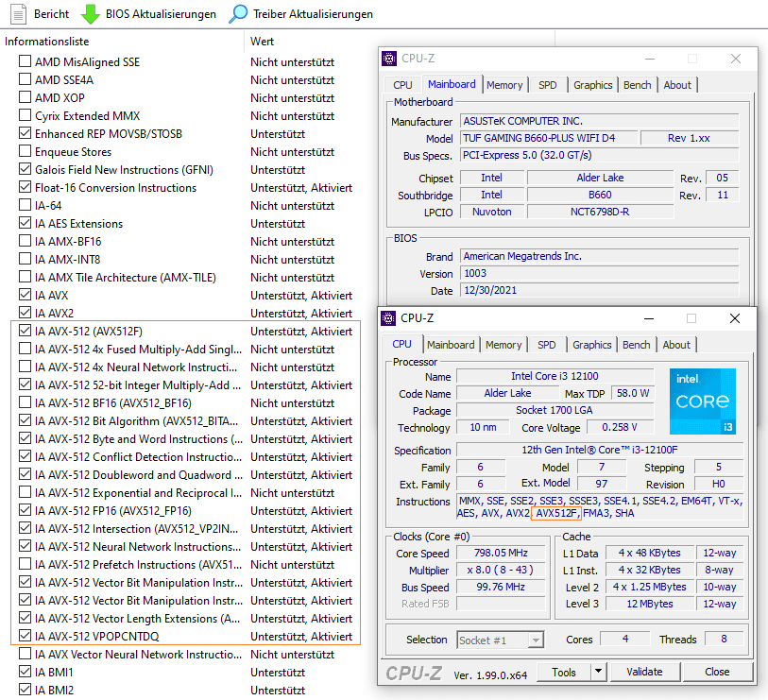Toggle the IA BMI1 checkbox
Screen dimensions: 768x700
25,671
